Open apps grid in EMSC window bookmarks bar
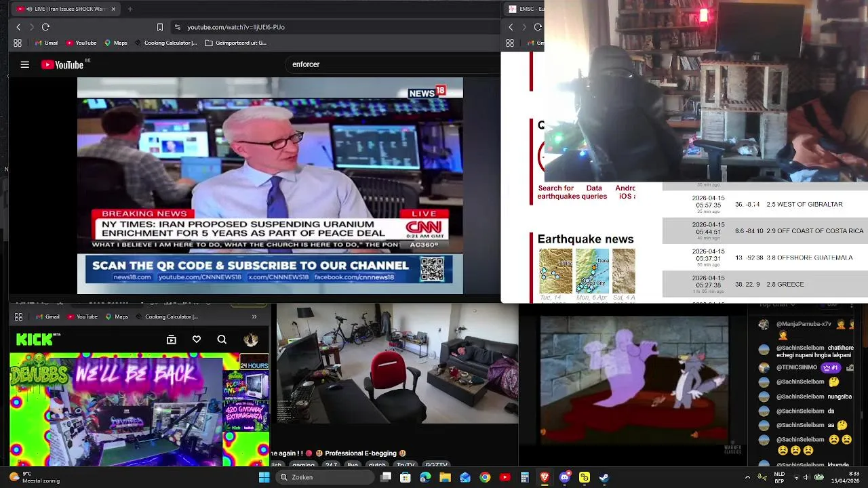 tap(510, 43)
